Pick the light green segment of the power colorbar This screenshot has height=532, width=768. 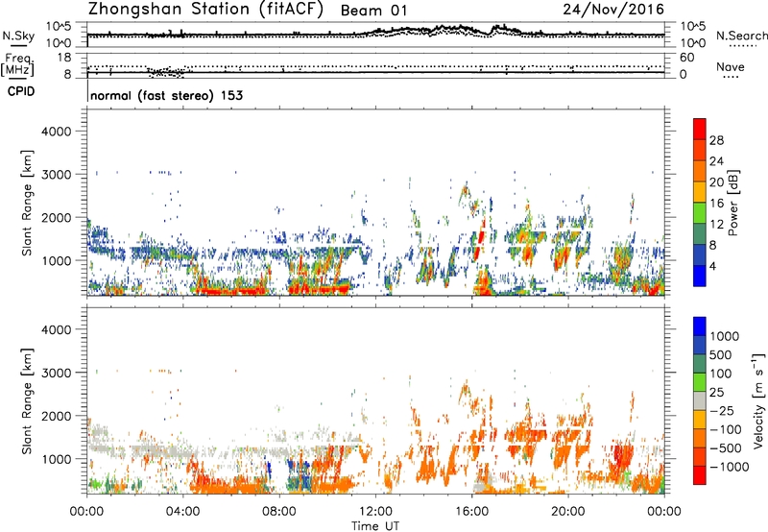700,213
